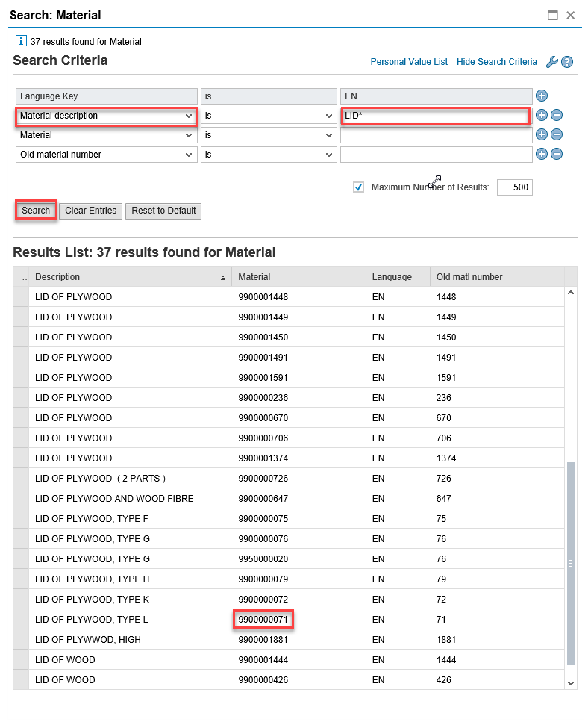588x725 pixels.
Task: Click the maximum results field showing 500
Action: pos(515,187)
